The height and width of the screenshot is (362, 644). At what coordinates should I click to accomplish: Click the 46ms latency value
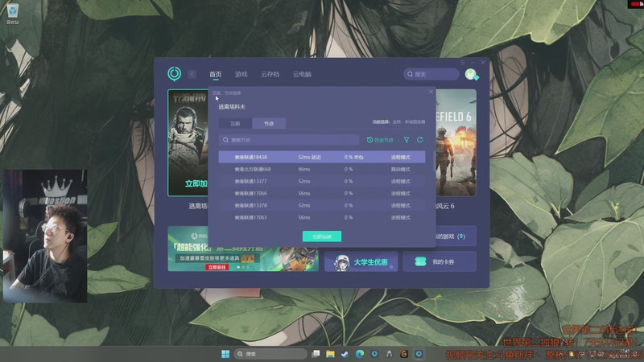(x=304, y=169)
